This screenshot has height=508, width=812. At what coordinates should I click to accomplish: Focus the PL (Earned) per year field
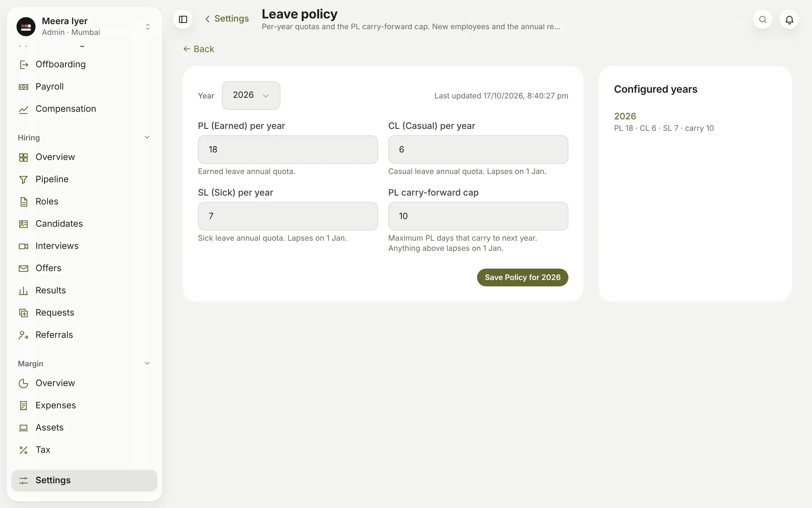(x=288, y=150)
